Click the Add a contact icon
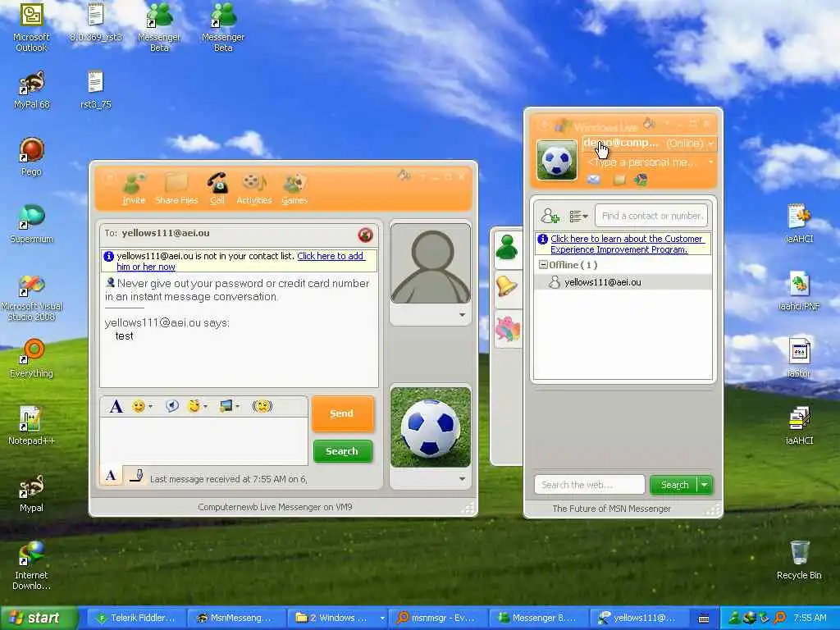The height and width of the screenshot is (630, 840). tap(550, 216)
